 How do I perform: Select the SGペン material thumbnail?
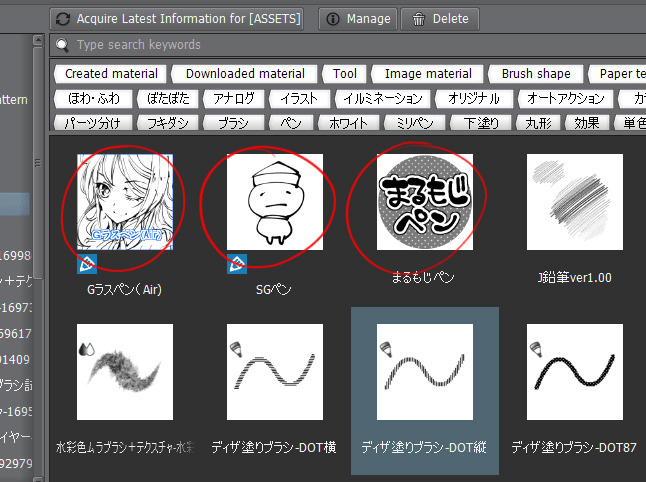pyautogui.click(x=275, y=202)
